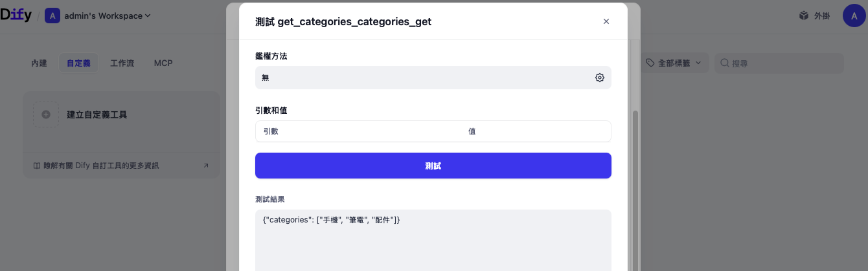The width and height of the screenshot is (868, 271).
Task: Switch to the 內建 tab
Action: coord(40,63)
